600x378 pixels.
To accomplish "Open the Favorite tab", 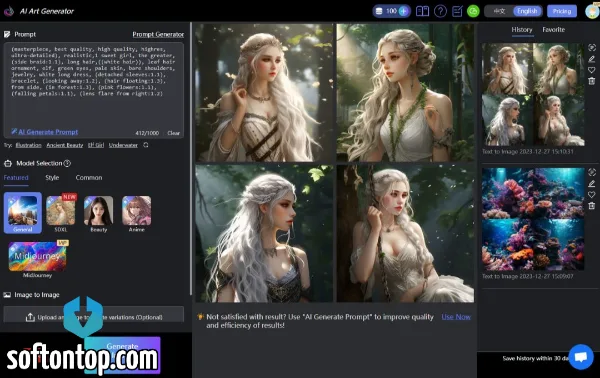I will 553,29.
